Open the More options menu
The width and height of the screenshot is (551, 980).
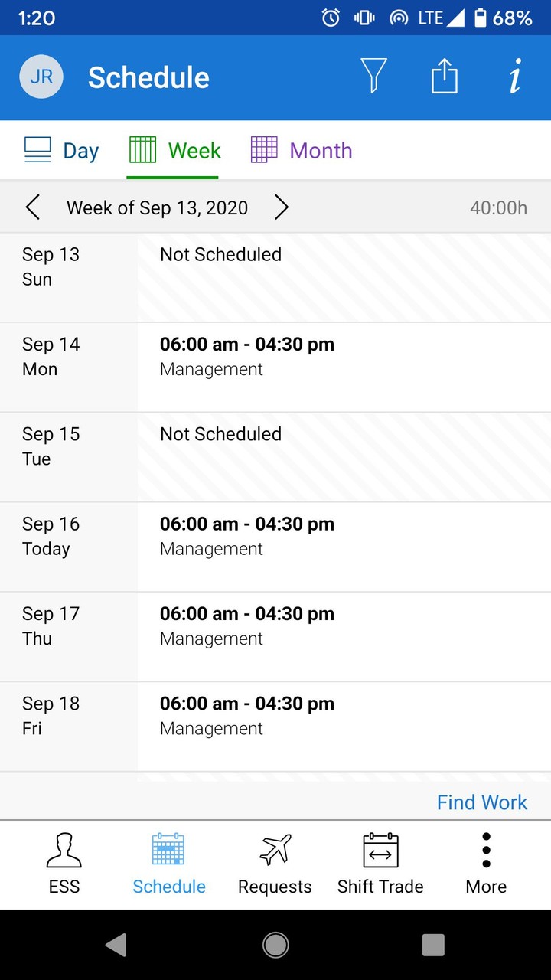tap(486, 864)
